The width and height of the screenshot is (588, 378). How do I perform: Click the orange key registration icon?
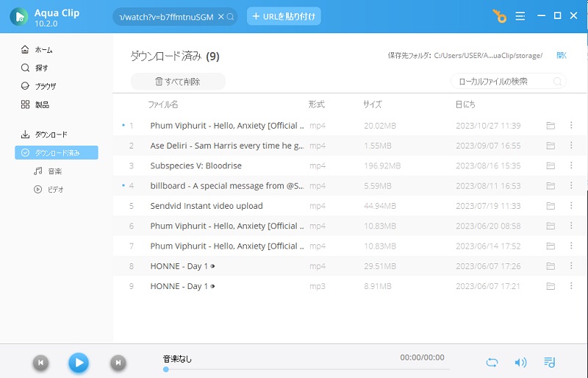[x=499, y=16]
